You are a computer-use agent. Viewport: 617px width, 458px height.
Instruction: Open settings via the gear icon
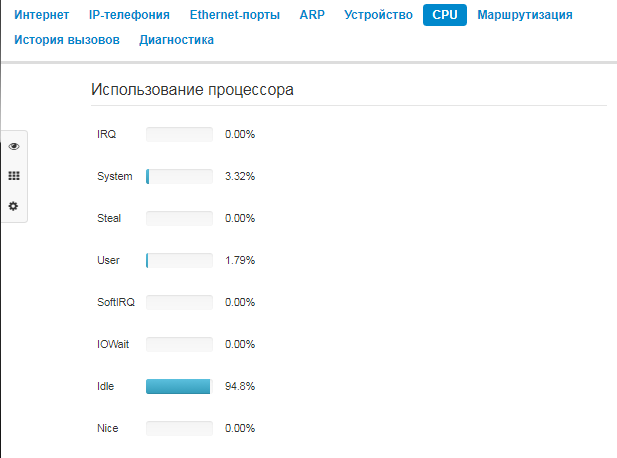coord(14,206)
